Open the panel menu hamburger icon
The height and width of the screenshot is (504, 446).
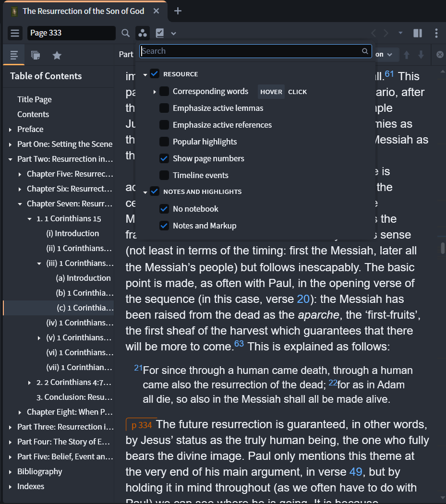click(x=15, y=33)
